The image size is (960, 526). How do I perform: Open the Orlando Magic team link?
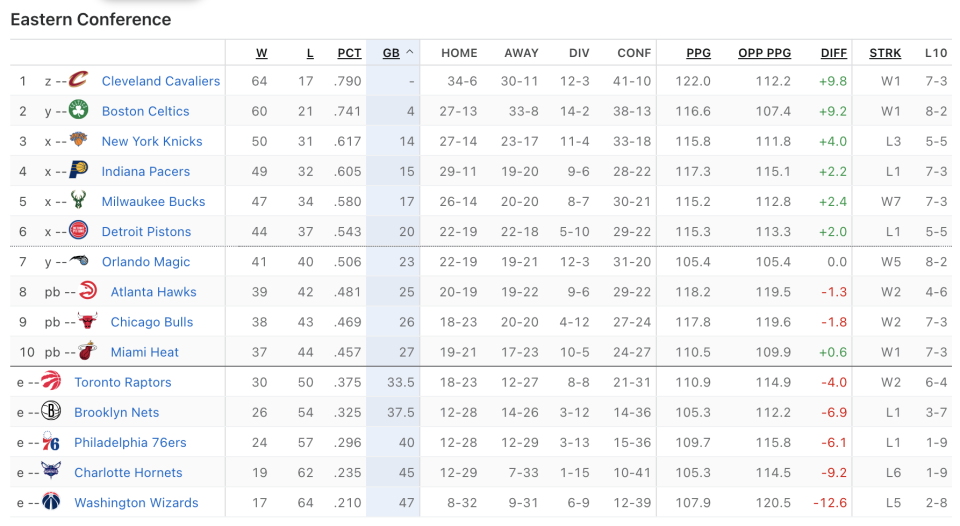145,262
